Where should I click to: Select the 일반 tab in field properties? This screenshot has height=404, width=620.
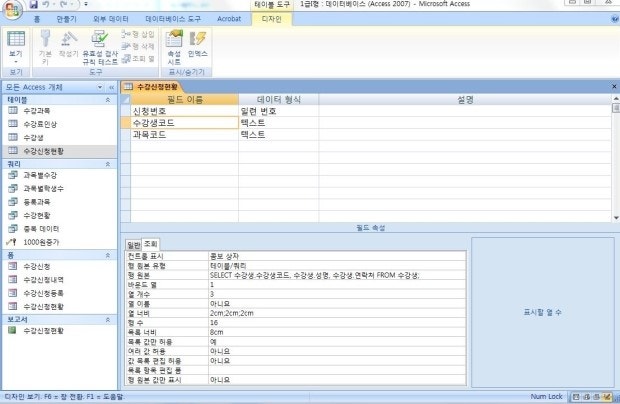click(x=132, y=245)
